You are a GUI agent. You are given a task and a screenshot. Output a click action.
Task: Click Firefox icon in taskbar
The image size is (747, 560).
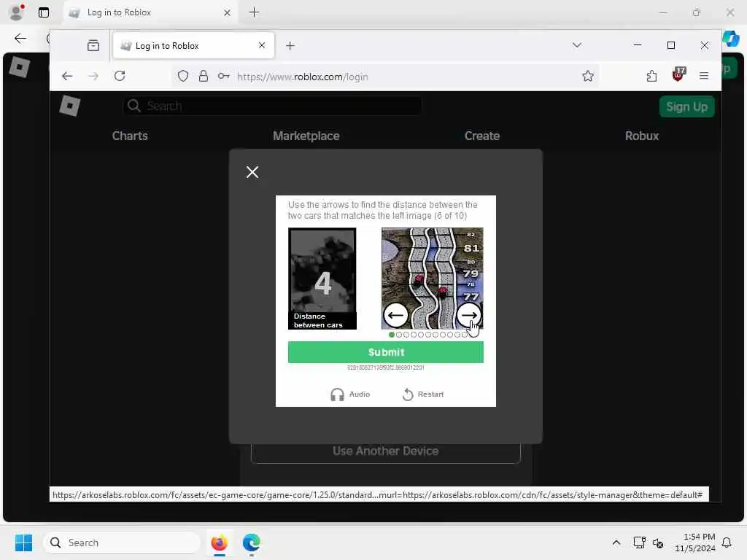tap(219, 542)
